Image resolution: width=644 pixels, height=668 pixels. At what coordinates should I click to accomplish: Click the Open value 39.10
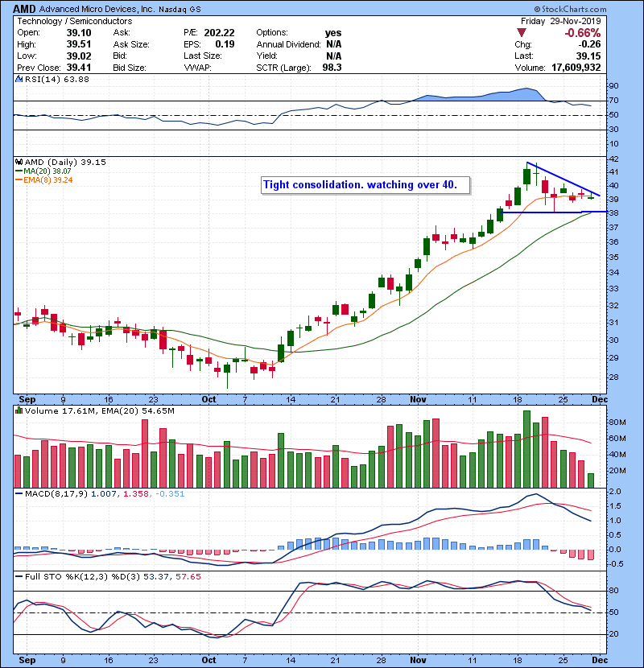79,33
